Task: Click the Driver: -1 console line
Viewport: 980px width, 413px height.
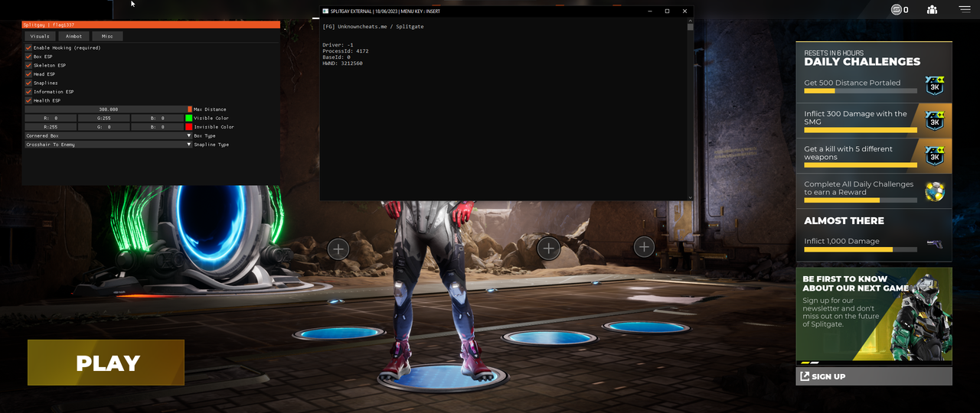Action: (338, 45)
